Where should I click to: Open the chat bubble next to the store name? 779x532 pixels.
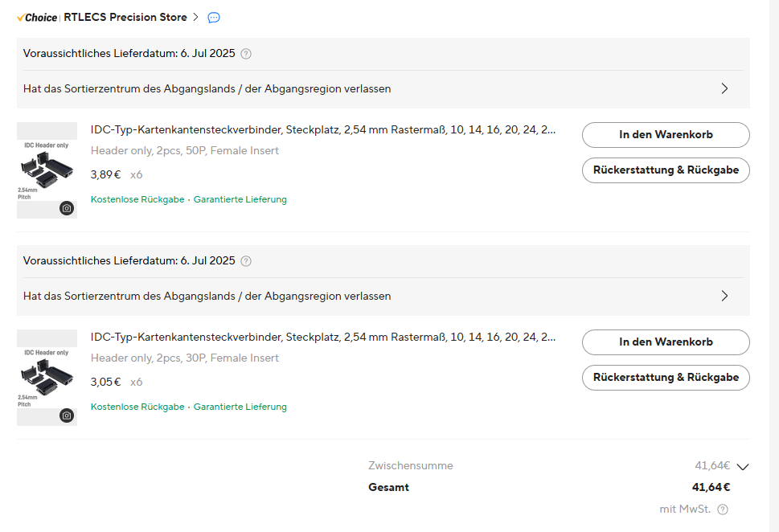click(x=212, y=17)
